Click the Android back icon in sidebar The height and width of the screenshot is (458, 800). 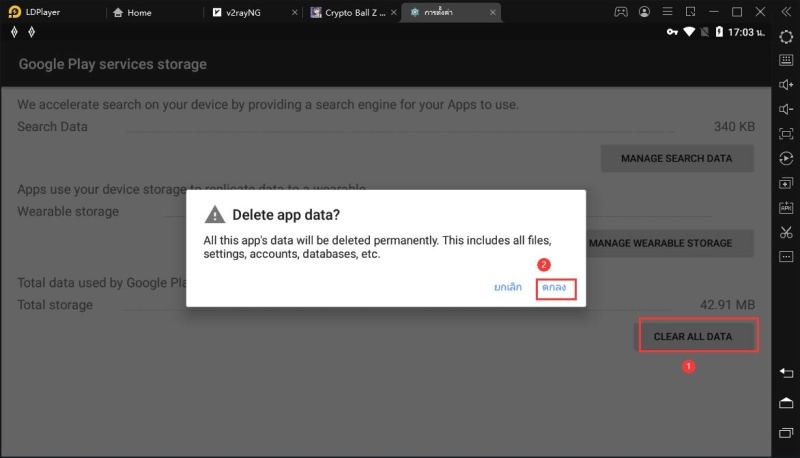point(786,373)
